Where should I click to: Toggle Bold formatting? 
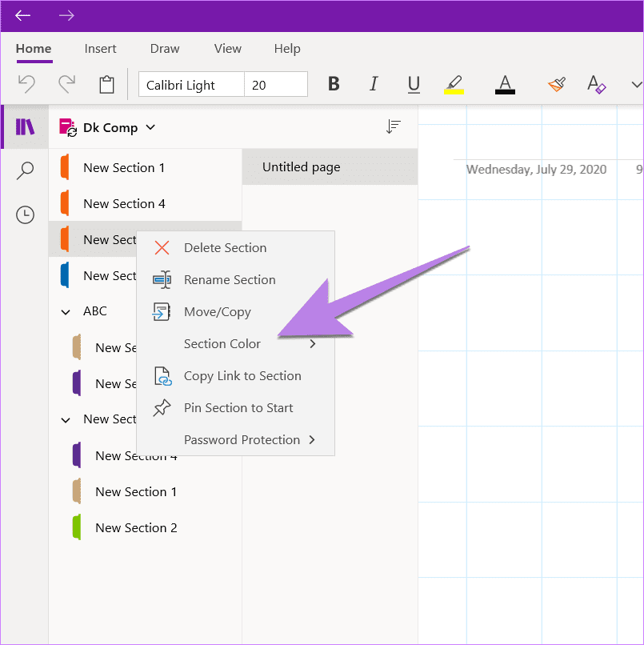click(334, 84)
